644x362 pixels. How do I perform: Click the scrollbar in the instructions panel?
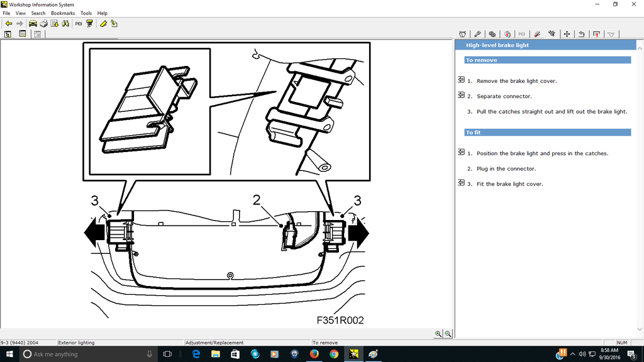click(x=640, y=189)
